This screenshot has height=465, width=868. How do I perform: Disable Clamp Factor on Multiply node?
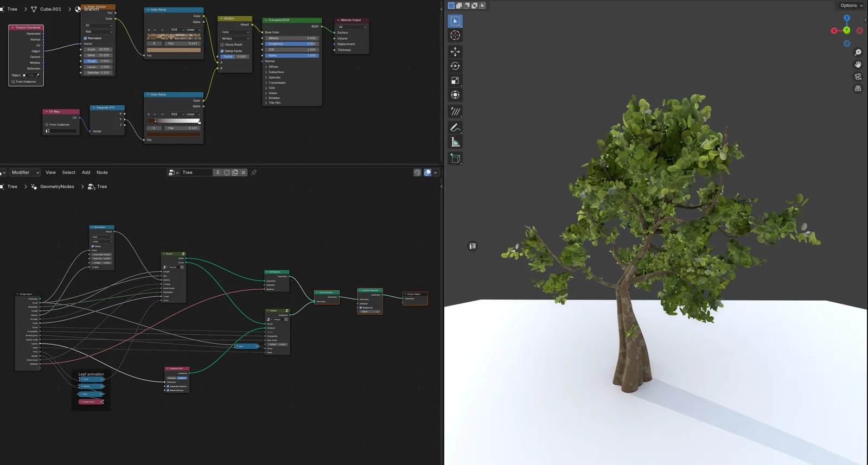[x=222, y=51]
